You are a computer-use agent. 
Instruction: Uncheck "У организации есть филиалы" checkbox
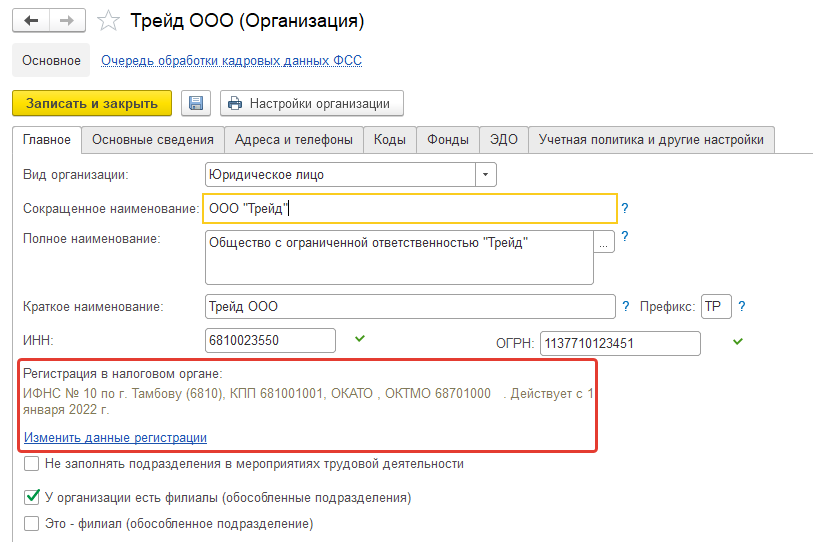[31, 497]
